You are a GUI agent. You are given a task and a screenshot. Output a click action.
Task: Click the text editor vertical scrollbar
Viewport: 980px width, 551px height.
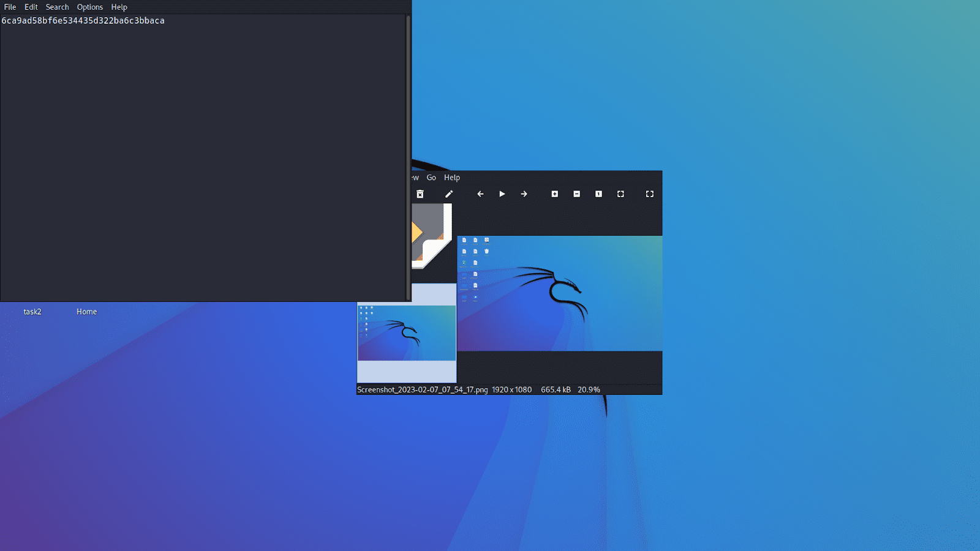(x=409, y=157)
